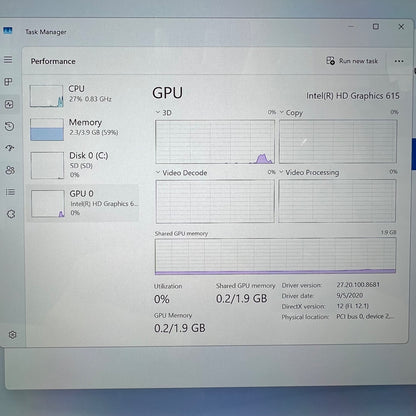Click the CPU mini graph thumbnail
The width and height of the screenshot is (416, 416).
point(46,96)
